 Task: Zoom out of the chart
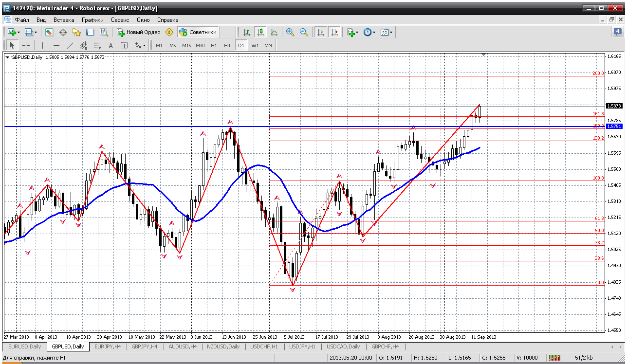(x=304, y=32)
